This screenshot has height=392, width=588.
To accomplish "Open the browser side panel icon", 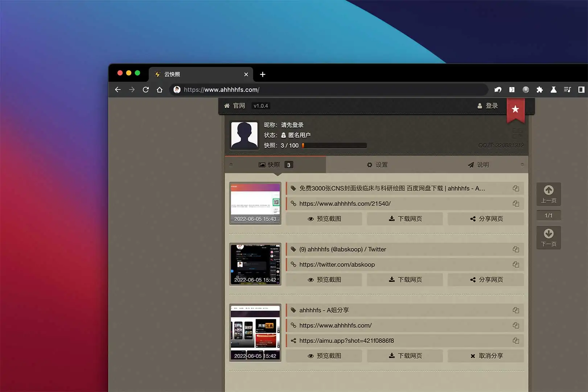I will (581, 90).
